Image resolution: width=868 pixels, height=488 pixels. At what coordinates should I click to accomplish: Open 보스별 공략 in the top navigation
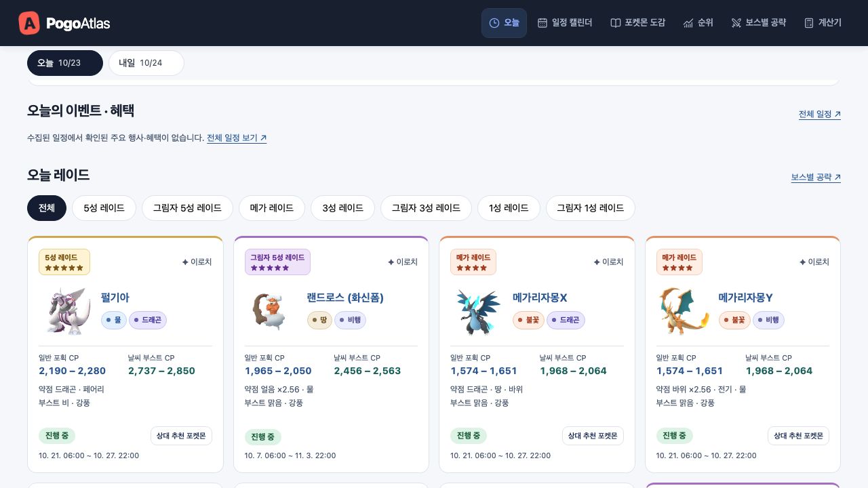(x=758, y=23)
